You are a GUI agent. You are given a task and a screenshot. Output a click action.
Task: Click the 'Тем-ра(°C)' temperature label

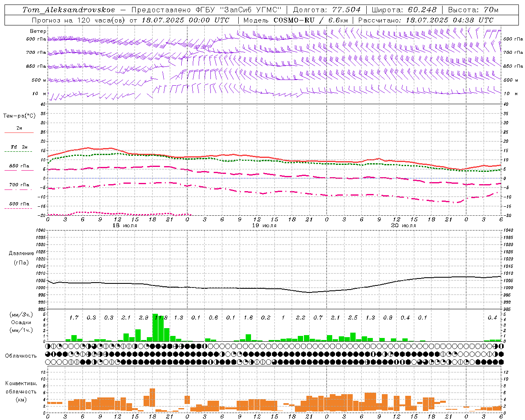pyautogui.click(x=19, y=116)
